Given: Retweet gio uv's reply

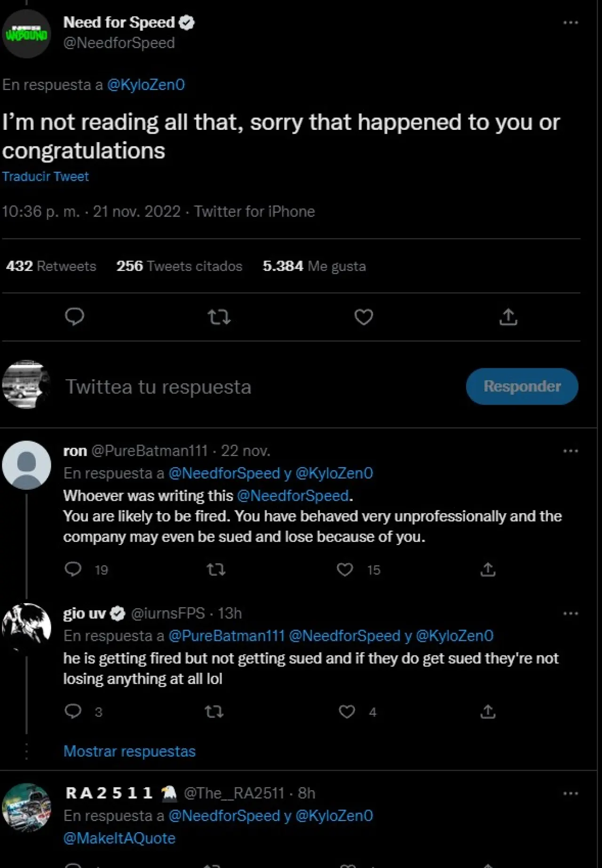Looking at the screenshot, I should click(x=214, y=711).
